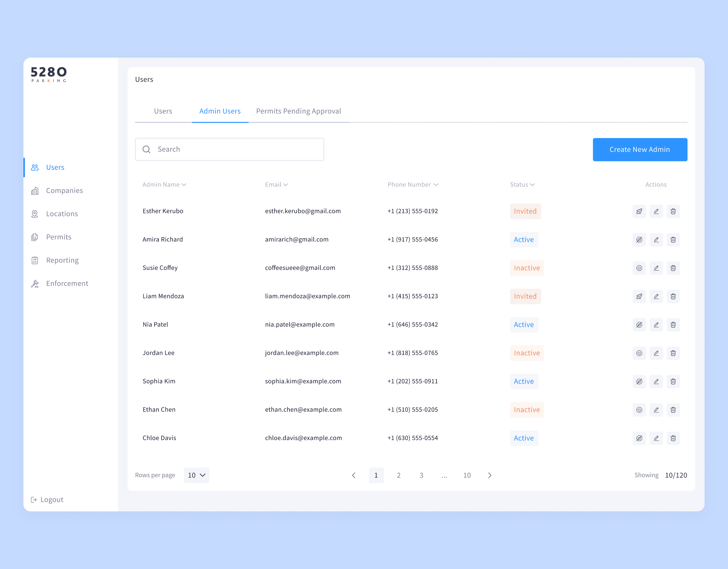728x569 pixels.
Task: Delete Jordan Lee admin
Action: pos(673,353)
